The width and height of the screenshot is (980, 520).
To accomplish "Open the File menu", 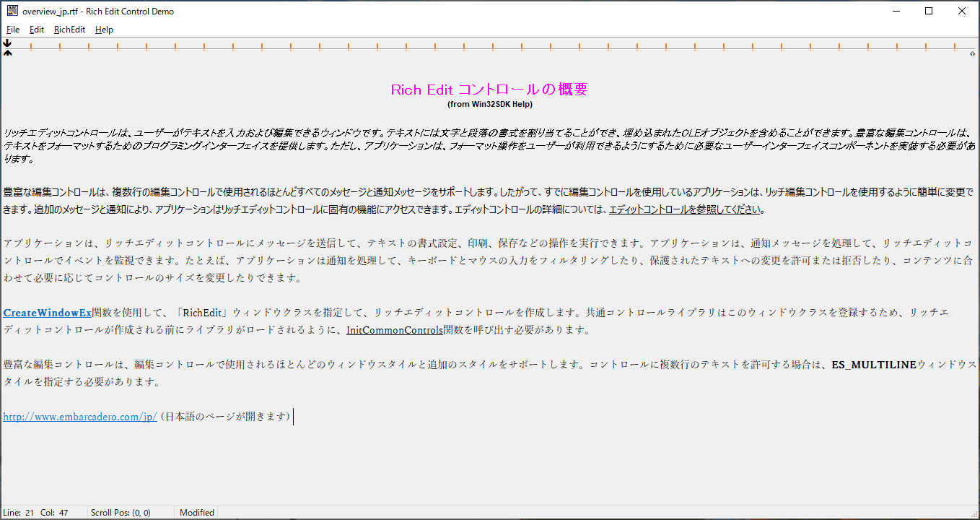I will 13,30.
